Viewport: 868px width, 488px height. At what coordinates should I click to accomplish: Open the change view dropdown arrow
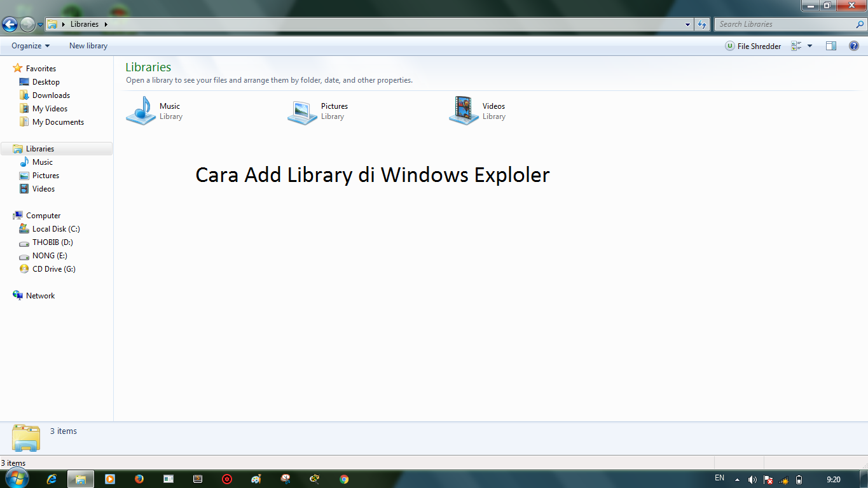tap(809, 46)
